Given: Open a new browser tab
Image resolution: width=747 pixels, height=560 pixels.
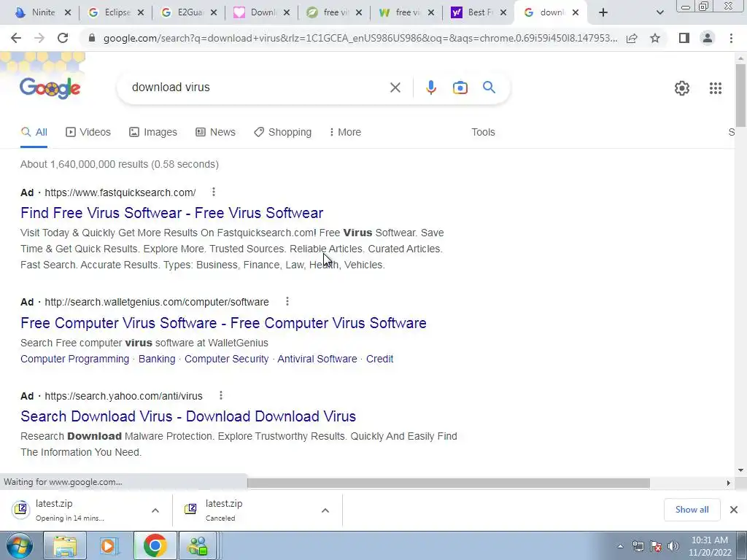Looking at the screenshot, I should 603,12.
